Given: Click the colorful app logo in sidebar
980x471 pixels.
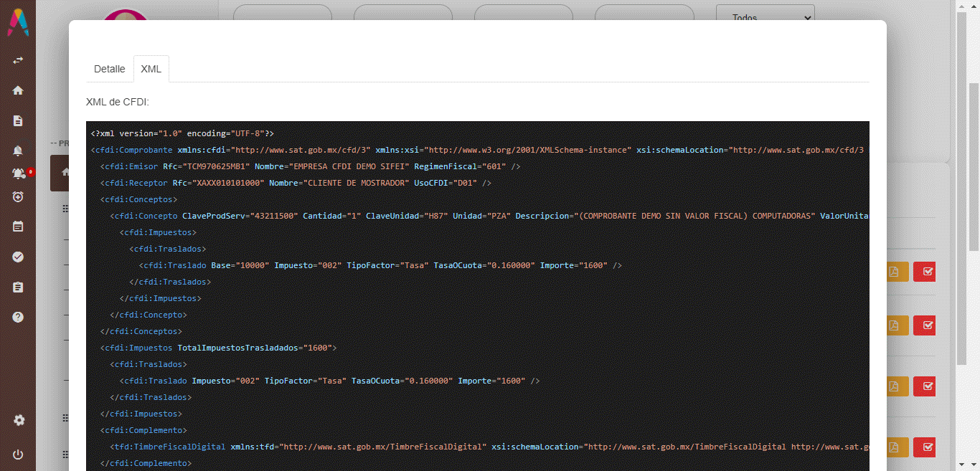Looking at the screenshot, I should (x=18, y=22).
